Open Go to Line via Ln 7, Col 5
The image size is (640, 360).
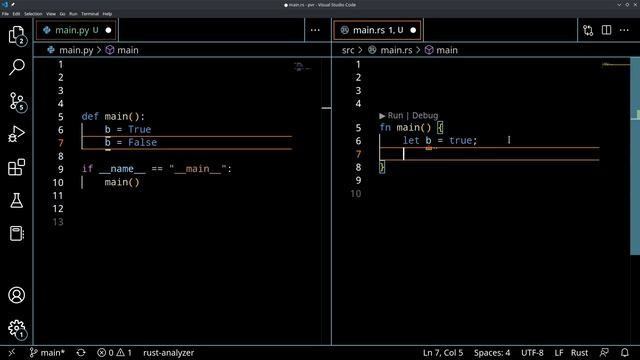pos(443,353)
